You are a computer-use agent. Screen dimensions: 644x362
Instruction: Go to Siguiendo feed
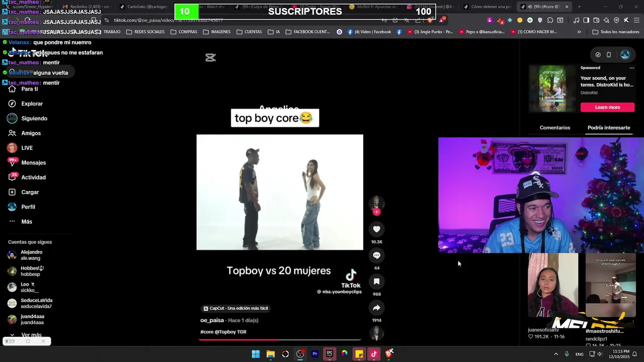tap(28, 118)
